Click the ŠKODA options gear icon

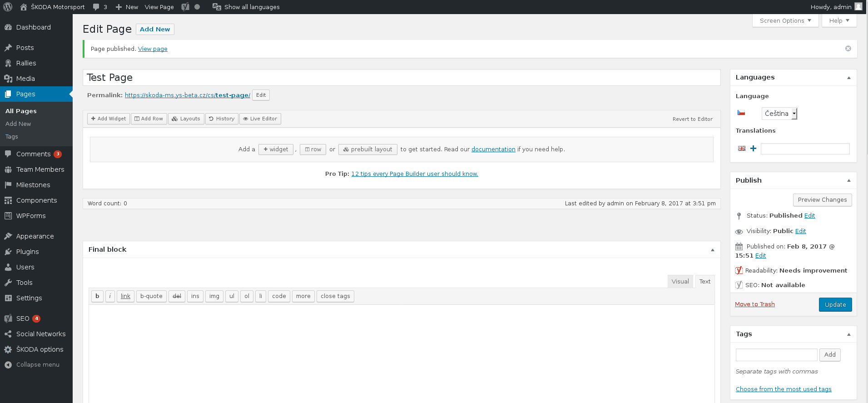click(x=8, y=349)
